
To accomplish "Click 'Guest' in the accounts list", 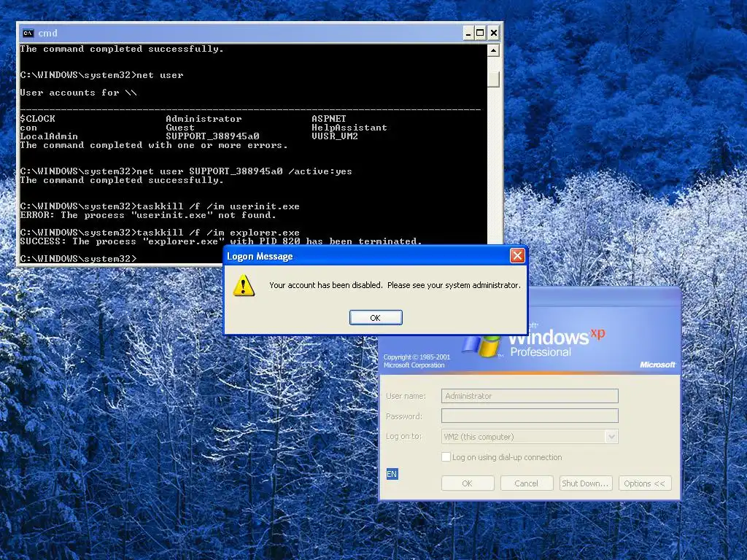I will click(x=180, y=128).
